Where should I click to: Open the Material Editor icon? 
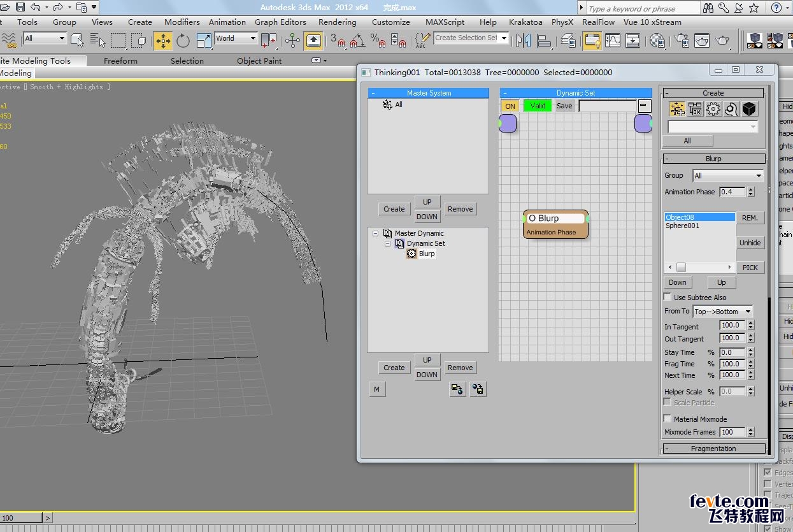click(657, 41)
